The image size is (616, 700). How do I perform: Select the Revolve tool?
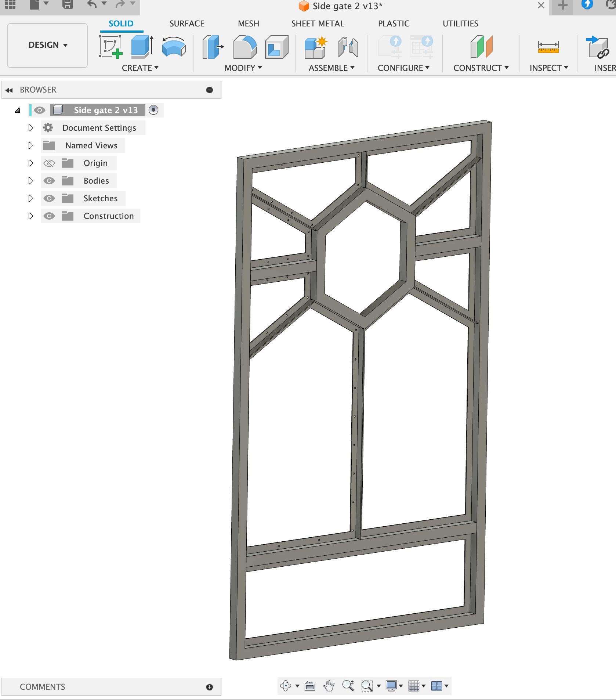click(x=174, y=47)
